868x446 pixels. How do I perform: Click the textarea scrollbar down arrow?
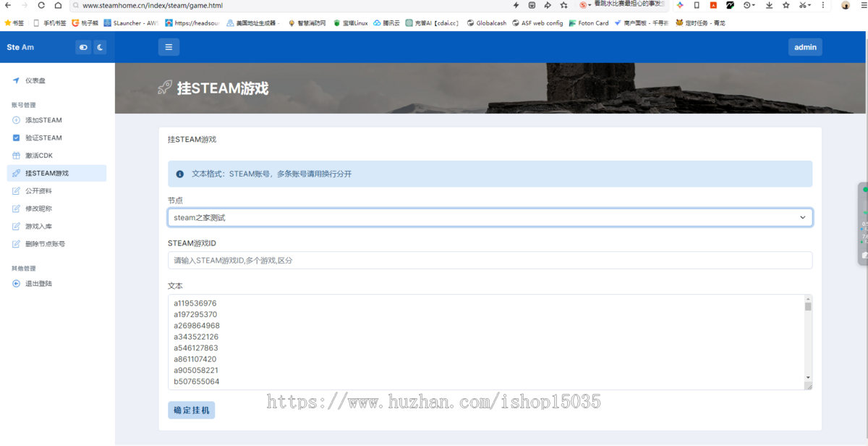[808, 378]
